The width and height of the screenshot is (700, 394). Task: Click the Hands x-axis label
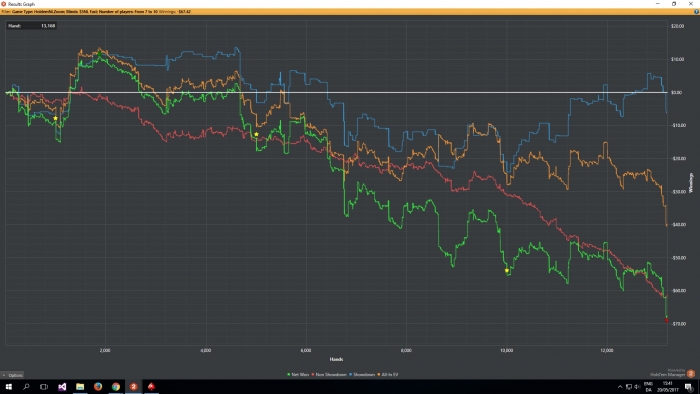point(336,359)
